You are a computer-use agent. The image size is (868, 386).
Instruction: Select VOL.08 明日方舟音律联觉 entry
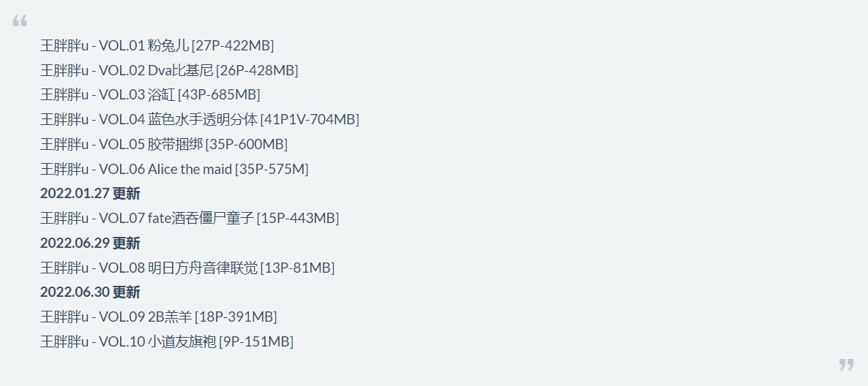(187, 268)
